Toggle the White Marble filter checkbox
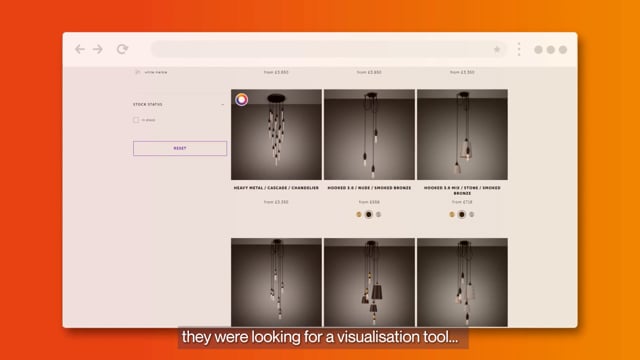This screenshot has width=640, height=360. [x=138, y=72]
